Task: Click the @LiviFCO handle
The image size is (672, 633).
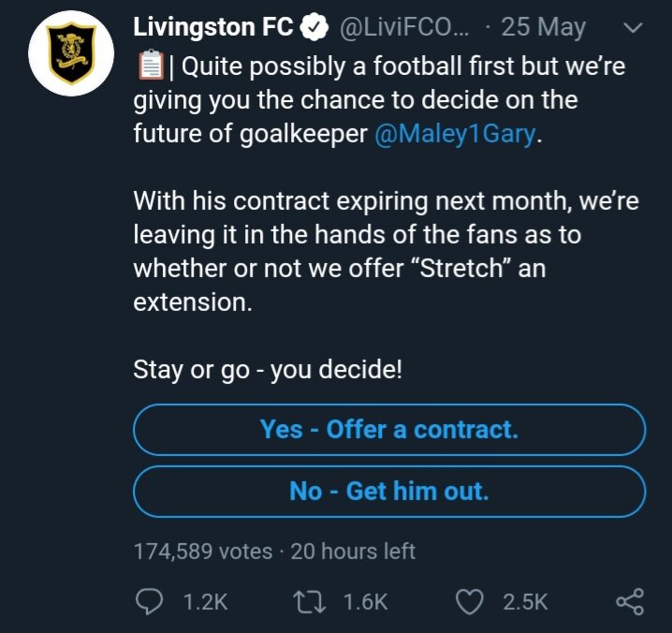Action: (x=404, y=27)
